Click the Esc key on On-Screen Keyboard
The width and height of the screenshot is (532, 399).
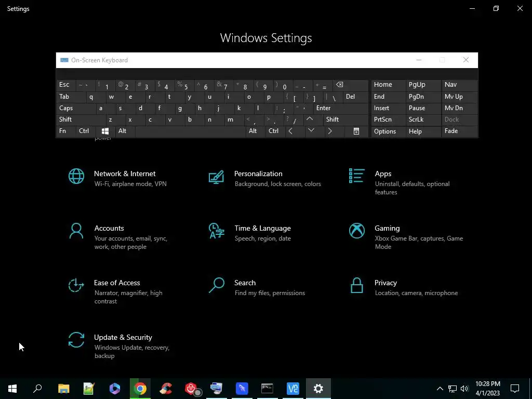pyautogui.click(x=66, y=85)
